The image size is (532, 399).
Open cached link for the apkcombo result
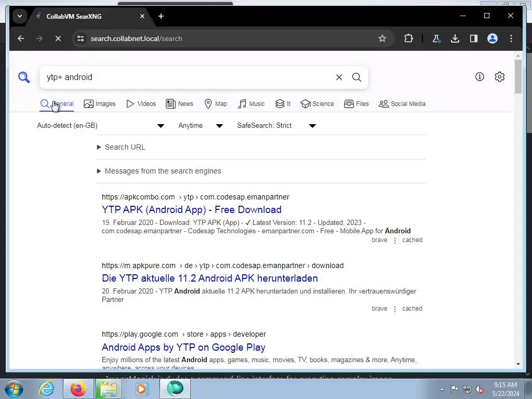point(412,240)
